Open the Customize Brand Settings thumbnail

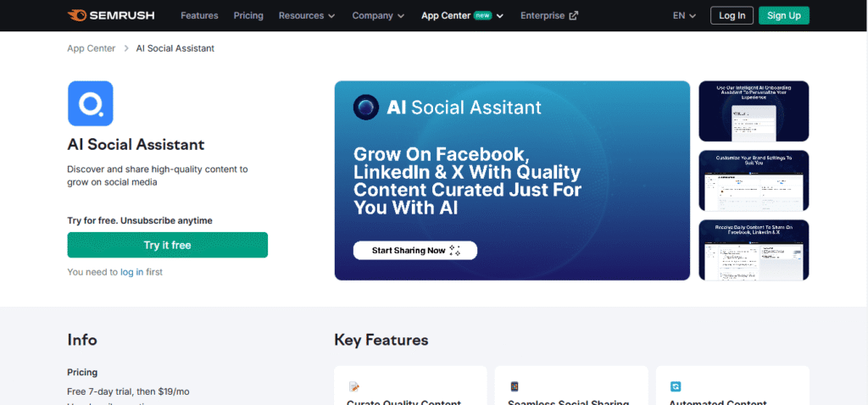pos(754,180)
